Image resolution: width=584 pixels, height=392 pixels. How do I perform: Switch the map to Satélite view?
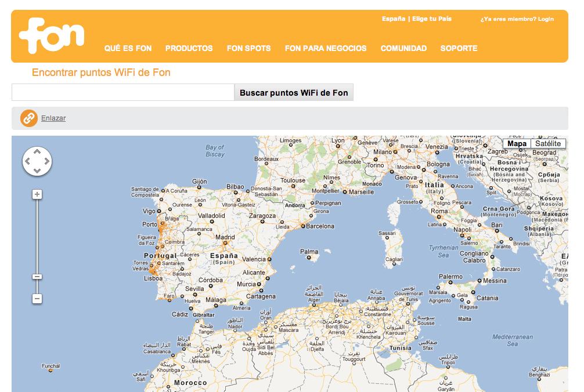tap(548, 144)
